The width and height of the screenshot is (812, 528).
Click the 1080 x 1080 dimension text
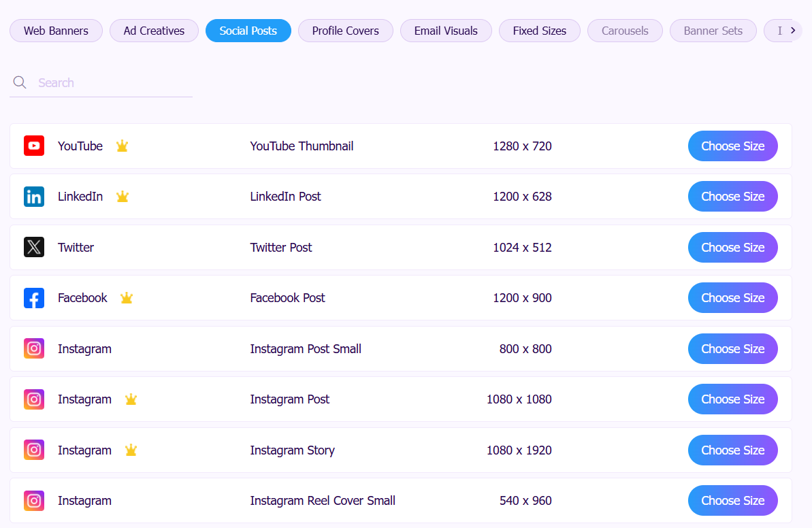(519, 399)
